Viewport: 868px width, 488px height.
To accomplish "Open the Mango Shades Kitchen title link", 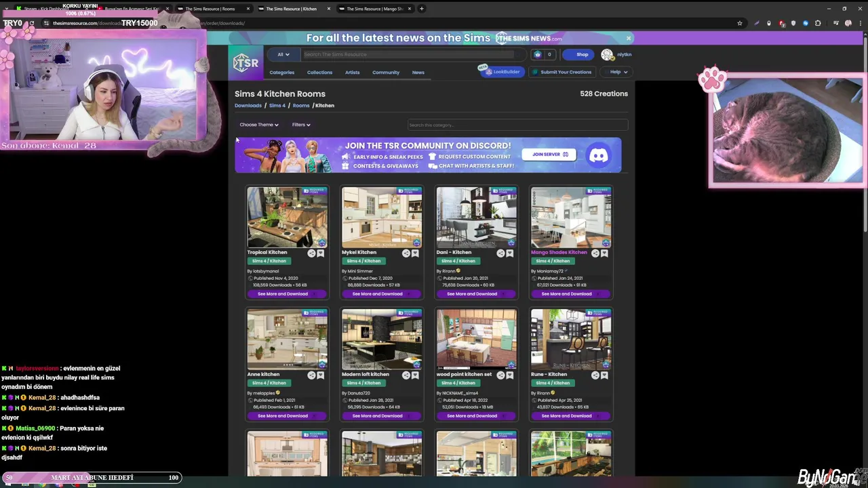I will (x=559, y=252).
